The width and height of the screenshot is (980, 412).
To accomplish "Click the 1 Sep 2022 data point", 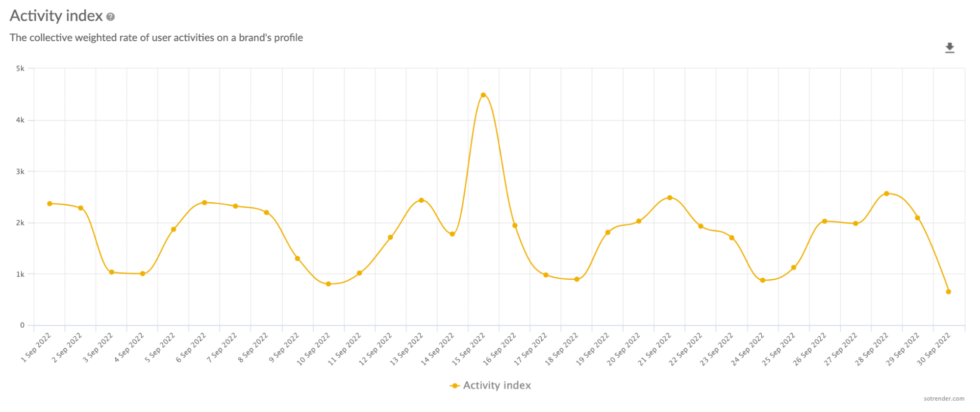I will (x=50, y=204).
